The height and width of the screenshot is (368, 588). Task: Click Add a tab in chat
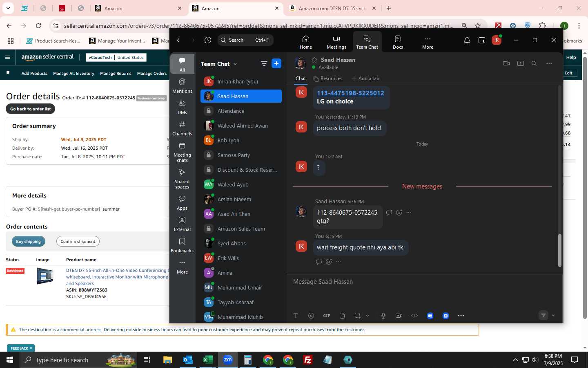[x=365, y=79]
